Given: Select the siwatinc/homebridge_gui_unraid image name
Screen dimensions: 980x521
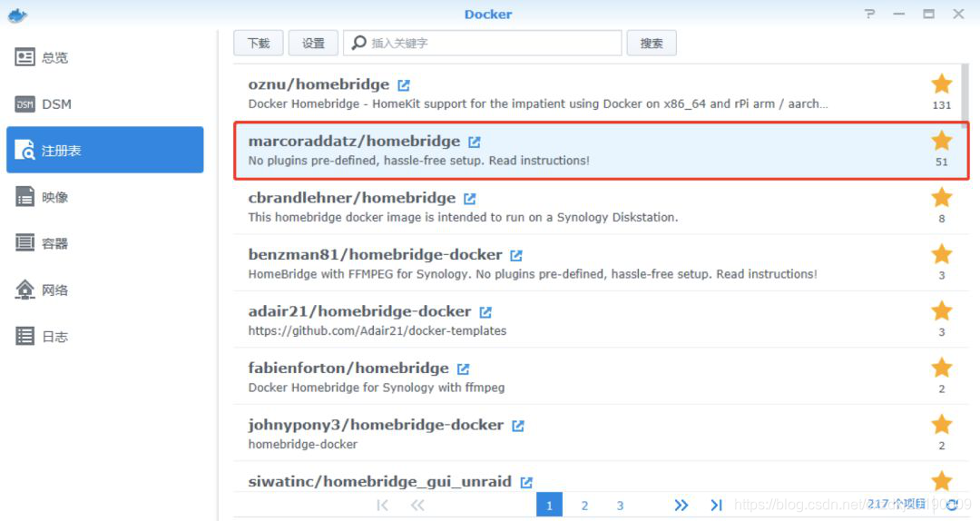Looking at the screenshot, I should [380, 482].
